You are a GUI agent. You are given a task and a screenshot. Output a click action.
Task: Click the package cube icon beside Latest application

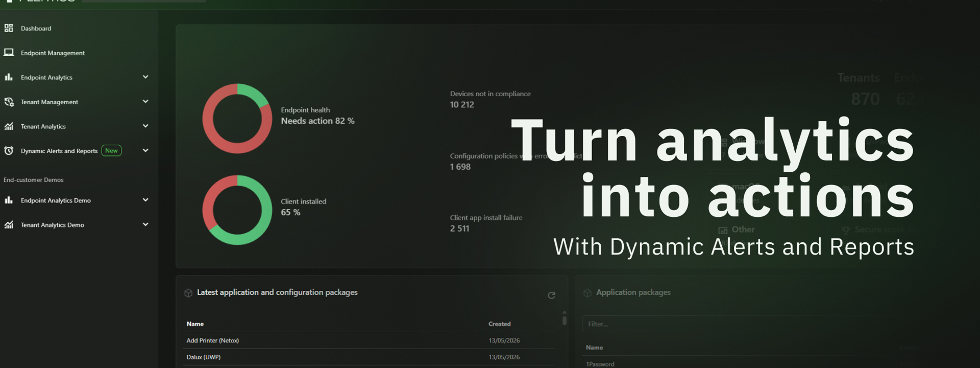coord(188,293)
